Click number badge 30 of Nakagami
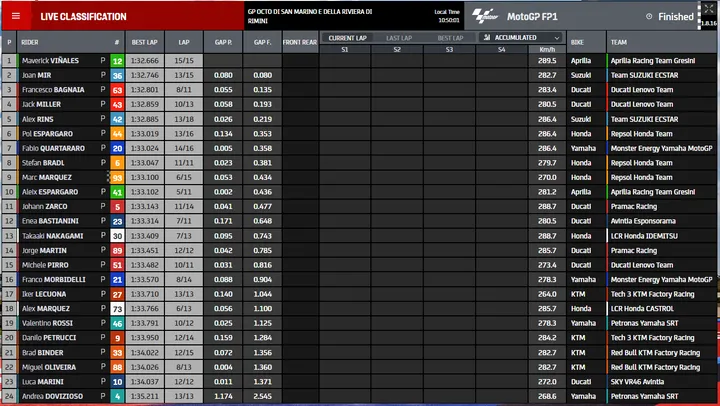Image resolution: width=720 pixels, height=406 pixels. [x=117, y=236]
